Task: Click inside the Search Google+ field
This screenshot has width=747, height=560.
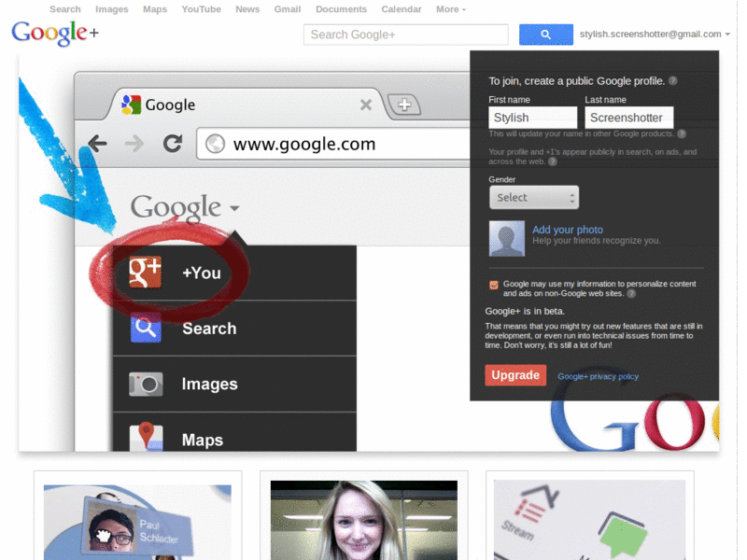Action: tap(405, 34)
